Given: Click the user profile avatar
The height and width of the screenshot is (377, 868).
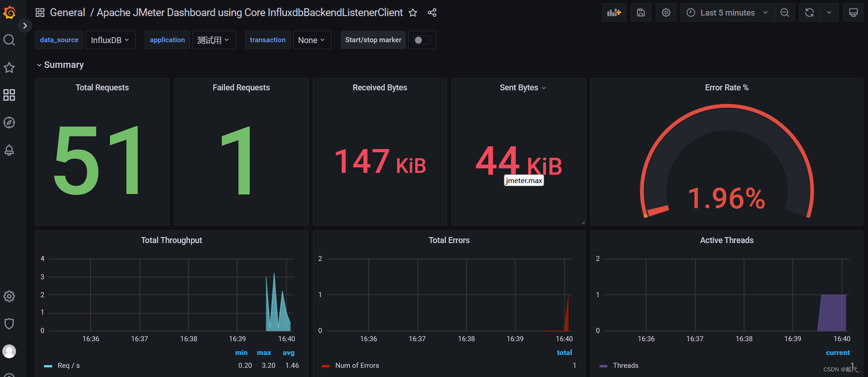Looking at the screenshot, I should tap(9, 351).
